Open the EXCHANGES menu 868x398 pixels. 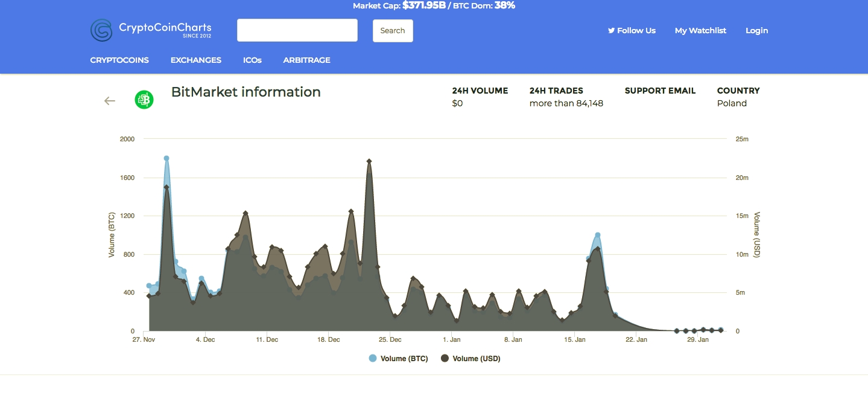[x=196, y=60]
